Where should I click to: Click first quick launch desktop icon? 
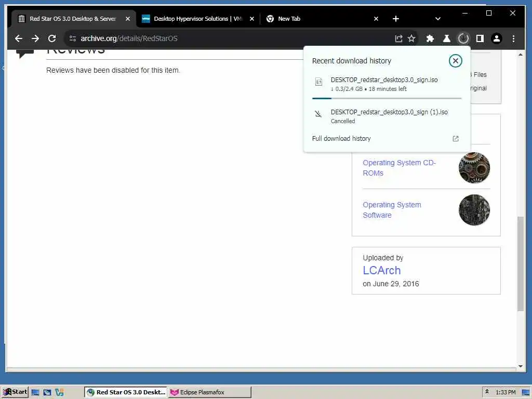tap(35, 392)
